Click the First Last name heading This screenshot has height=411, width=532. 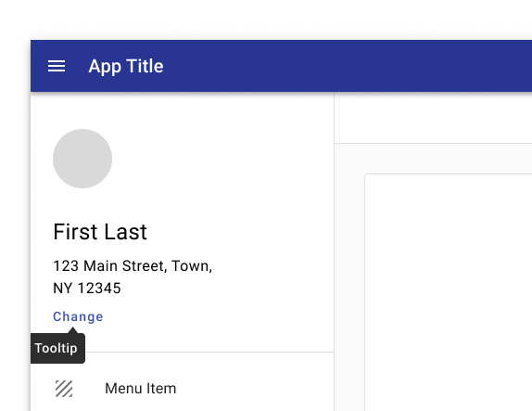[x=100, y=232]
